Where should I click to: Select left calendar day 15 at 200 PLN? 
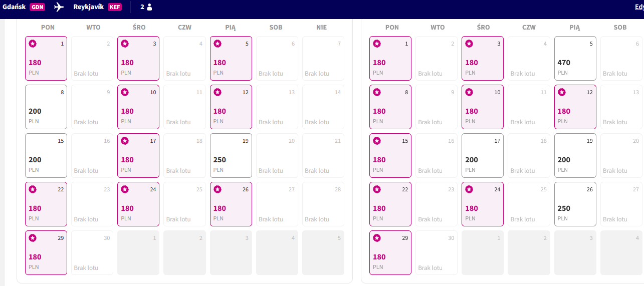coord(46,155)
